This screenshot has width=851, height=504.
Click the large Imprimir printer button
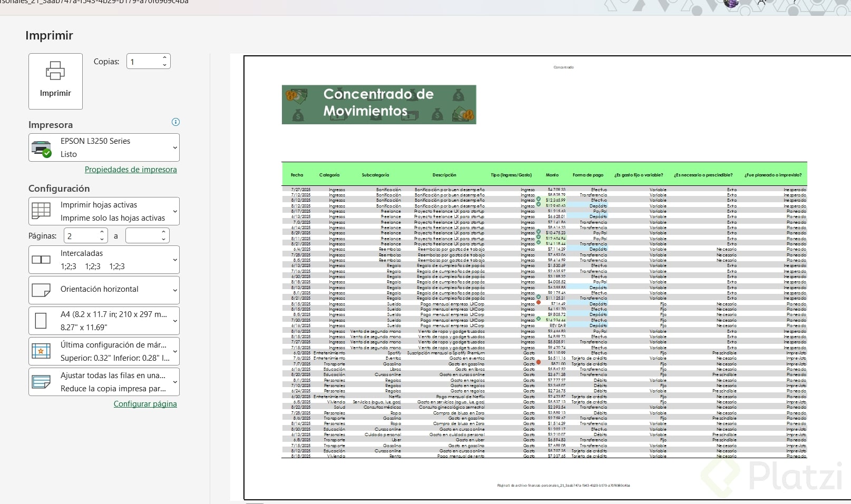pyautogui.click(x=55, y=81)
